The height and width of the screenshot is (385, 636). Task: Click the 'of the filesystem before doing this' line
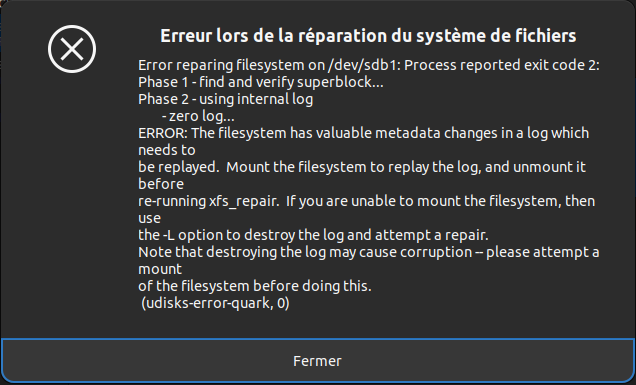click(255, 286)
